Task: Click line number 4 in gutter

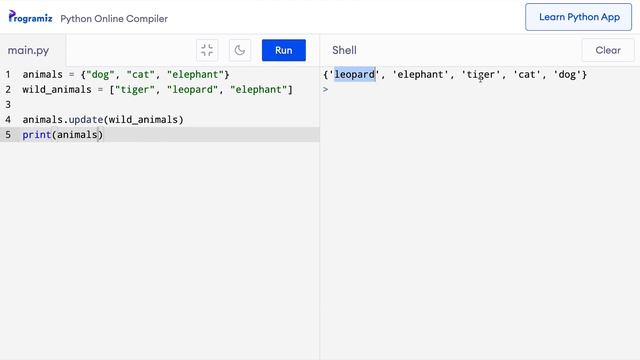Action: (8, 120)
